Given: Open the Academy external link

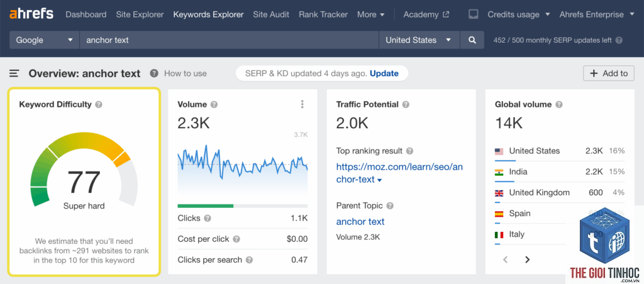Looking at the screenshot, I should click(x=426, y=14).
